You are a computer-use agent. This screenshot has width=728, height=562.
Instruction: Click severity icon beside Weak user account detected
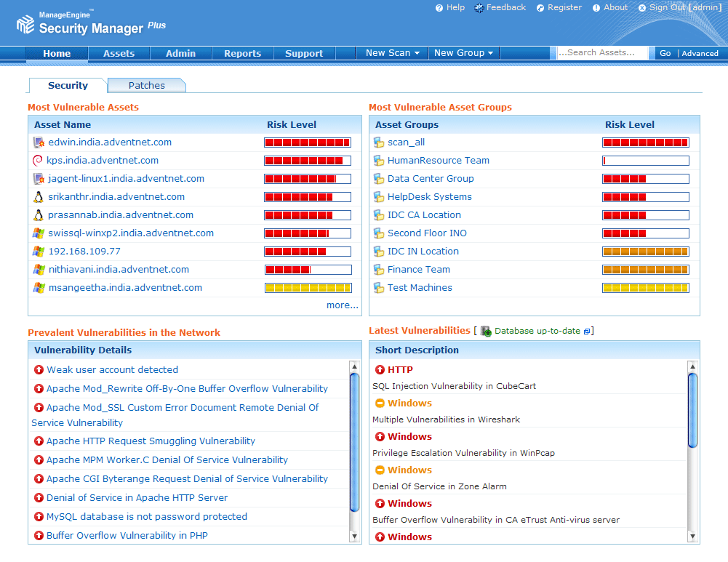coord(39,369)
